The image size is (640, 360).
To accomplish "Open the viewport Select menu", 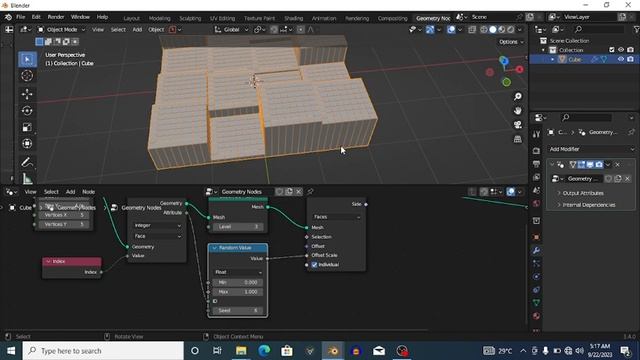I will (118, 29).
